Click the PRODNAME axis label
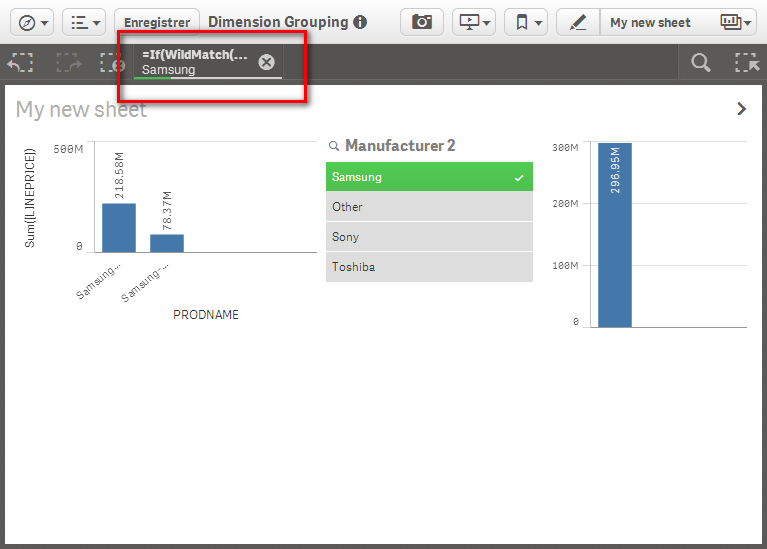Viewport: 767px width, 549px height. (x=206, y=315)
